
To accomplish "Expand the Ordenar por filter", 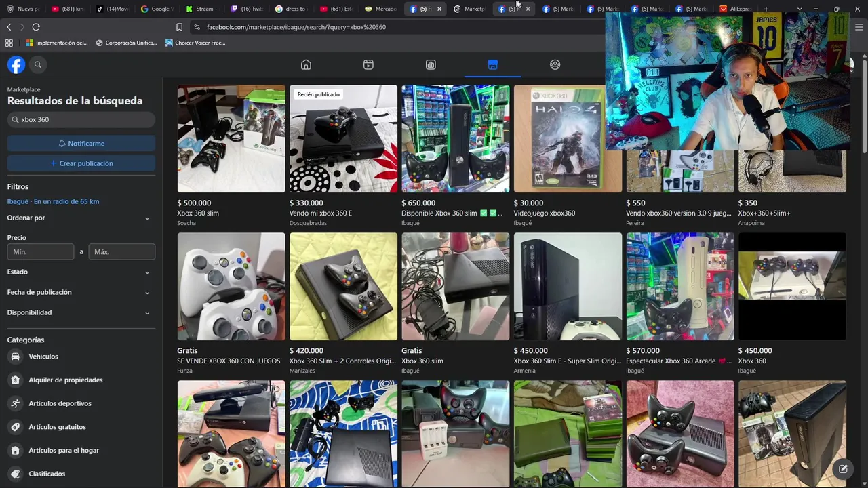I will click(x=81, y=218).
